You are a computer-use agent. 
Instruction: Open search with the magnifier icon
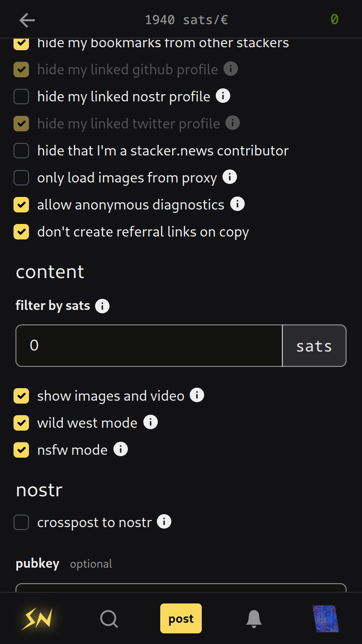pos(109,618)
